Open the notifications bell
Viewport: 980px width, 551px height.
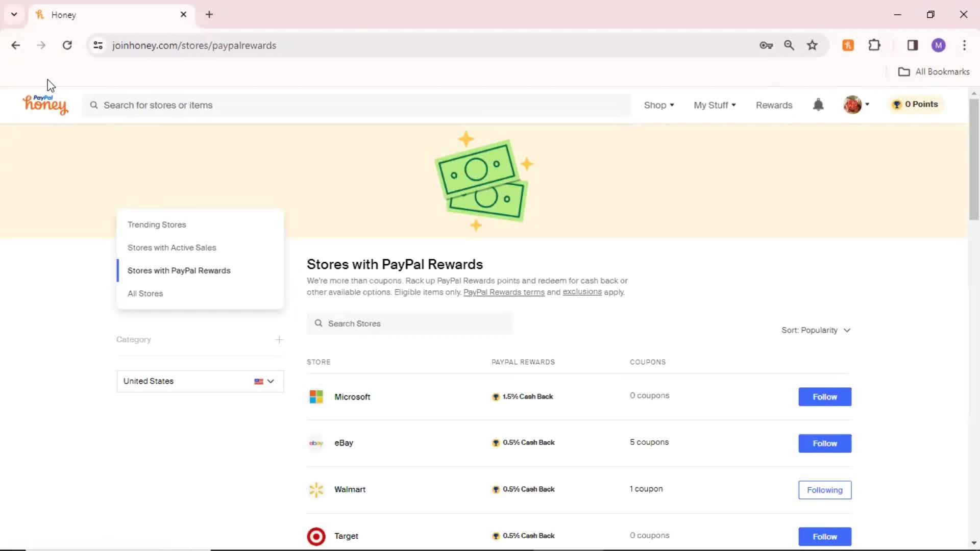818,105
